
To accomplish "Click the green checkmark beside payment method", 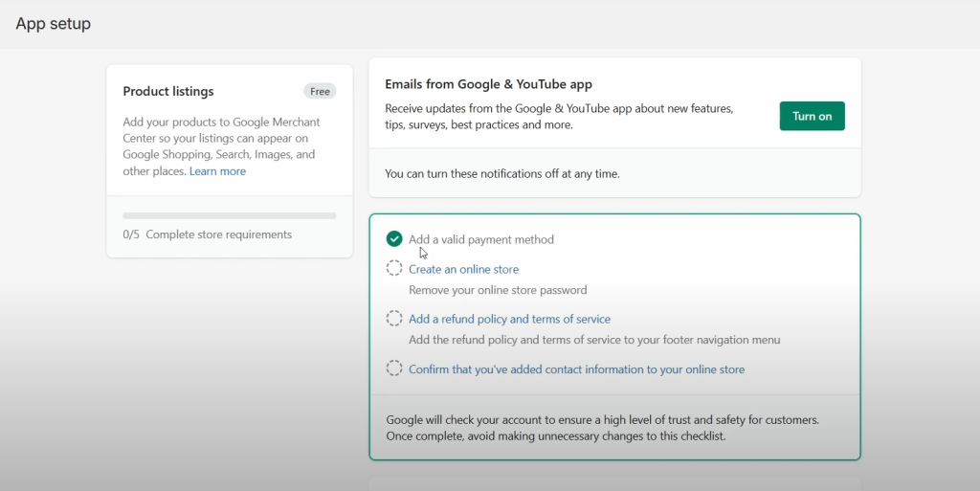I will [x=394, y=239].
